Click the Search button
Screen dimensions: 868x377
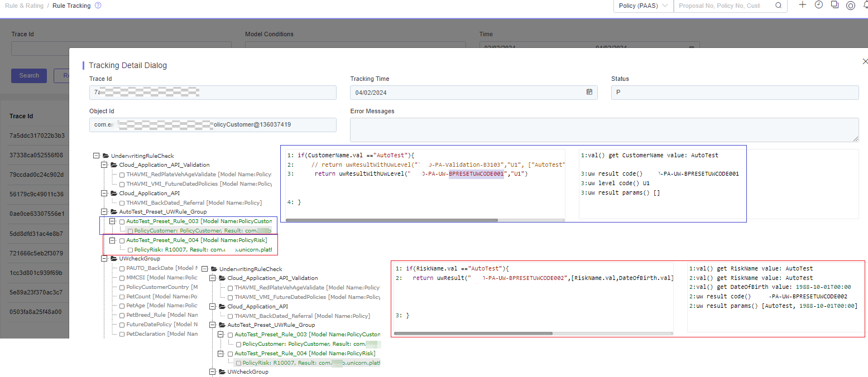(29, 75)
